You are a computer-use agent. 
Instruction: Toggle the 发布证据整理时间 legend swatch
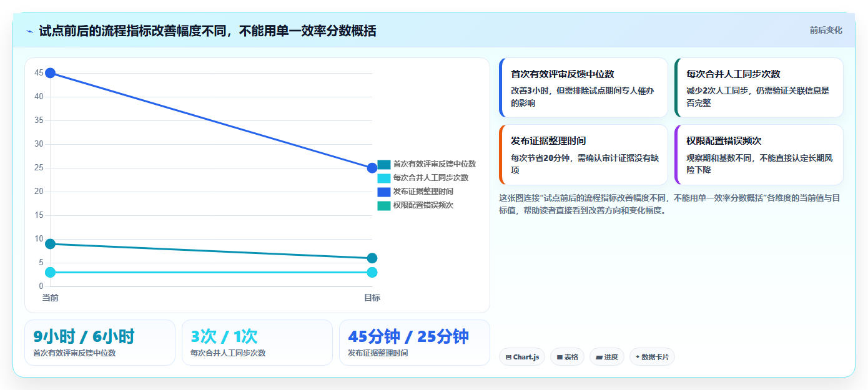pos(383,192)
